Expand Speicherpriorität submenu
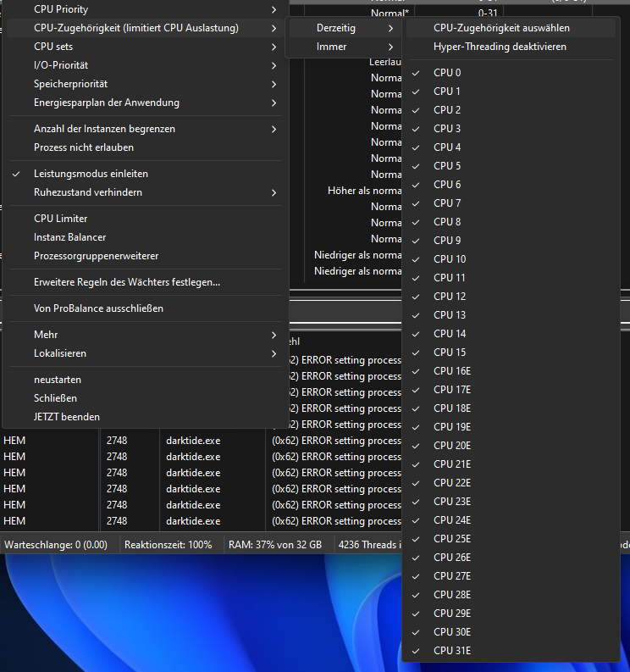 (145, 84)
